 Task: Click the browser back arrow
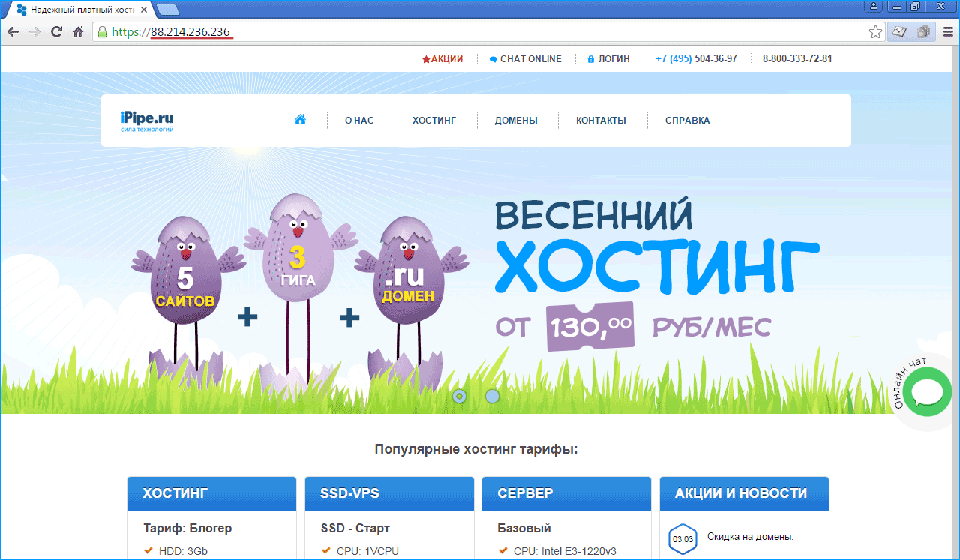pos(13,32)
